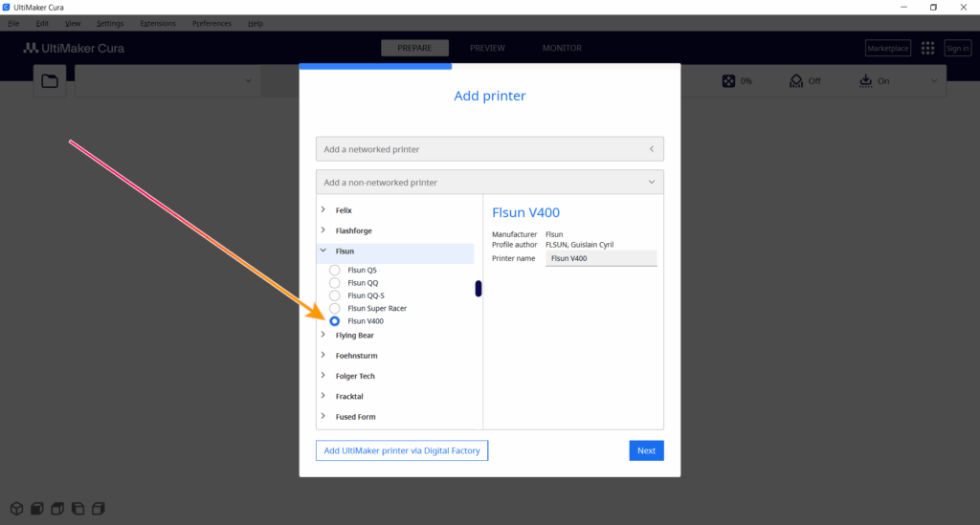Expand Add a networked printer section
980x525 pixels.
coord(490,149)
